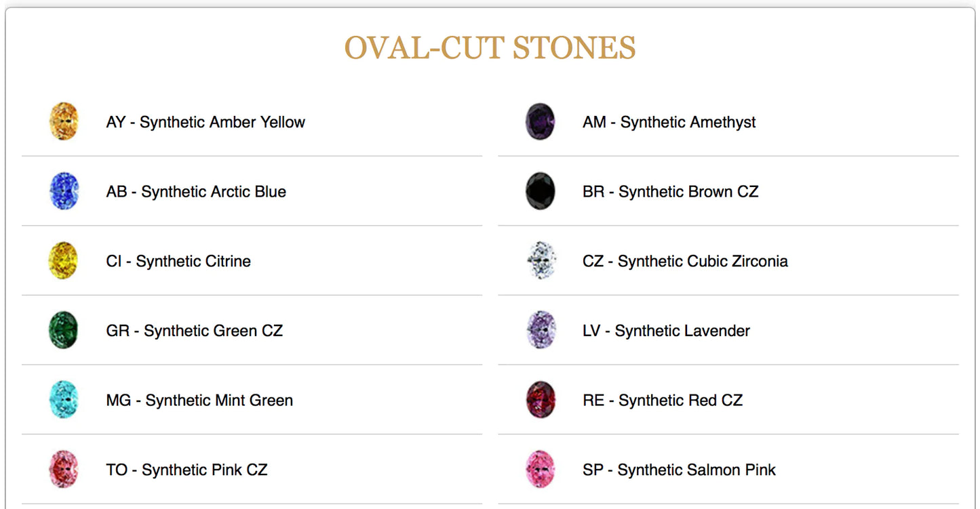
Task: Pick the dark Green CZ stone icon
Action: coord(64,331)
